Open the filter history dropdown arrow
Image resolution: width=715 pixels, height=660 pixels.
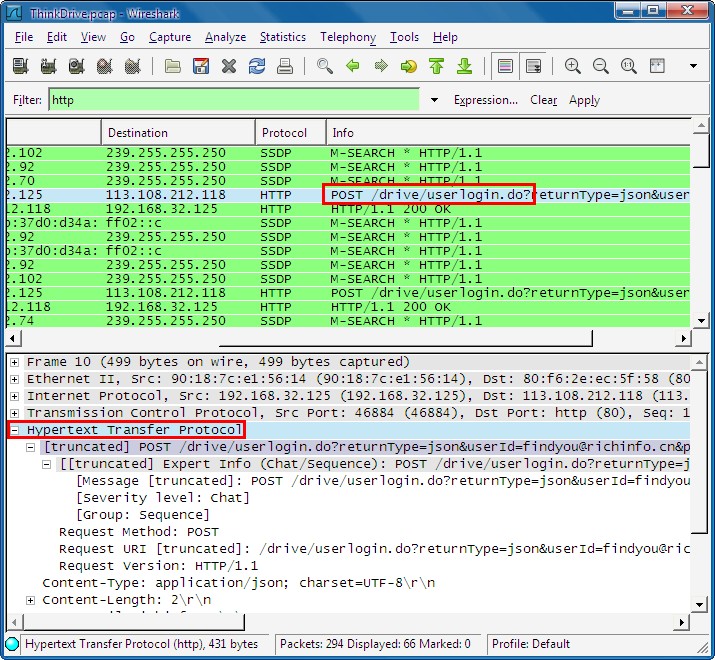(x=434, y=100)
